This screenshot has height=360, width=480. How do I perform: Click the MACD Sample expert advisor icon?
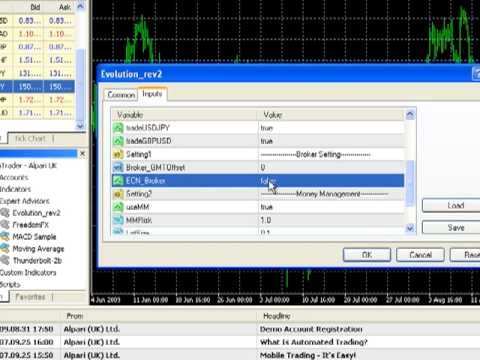(x=5, y=237)
